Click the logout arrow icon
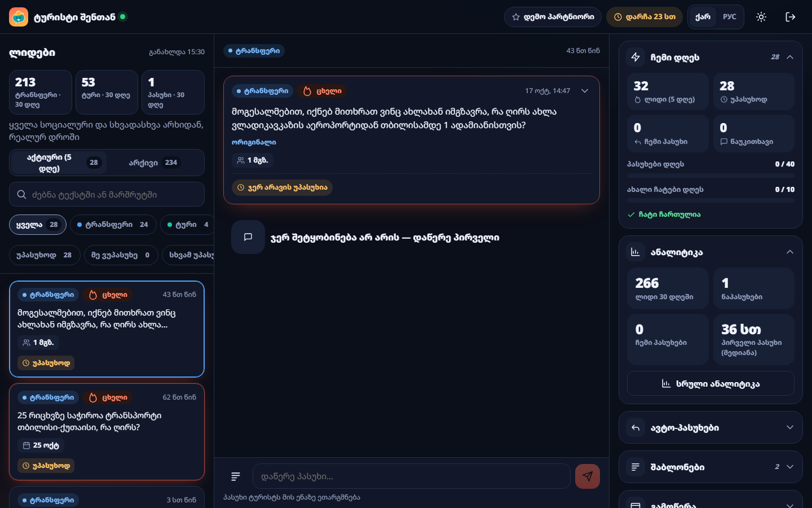This screenshot has height=508, width=812. pyautogui.click(x=791, y=17)
